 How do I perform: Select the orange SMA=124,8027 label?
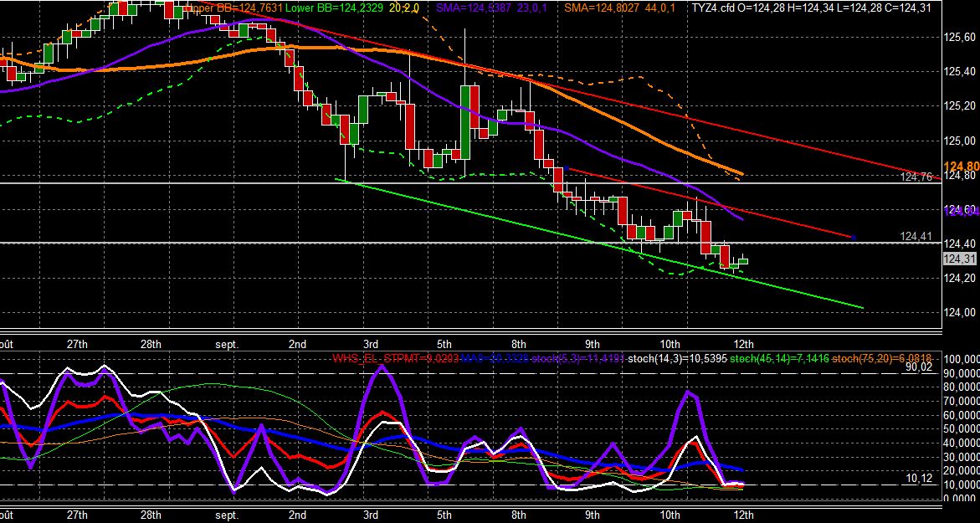click(x=601, y=8)
